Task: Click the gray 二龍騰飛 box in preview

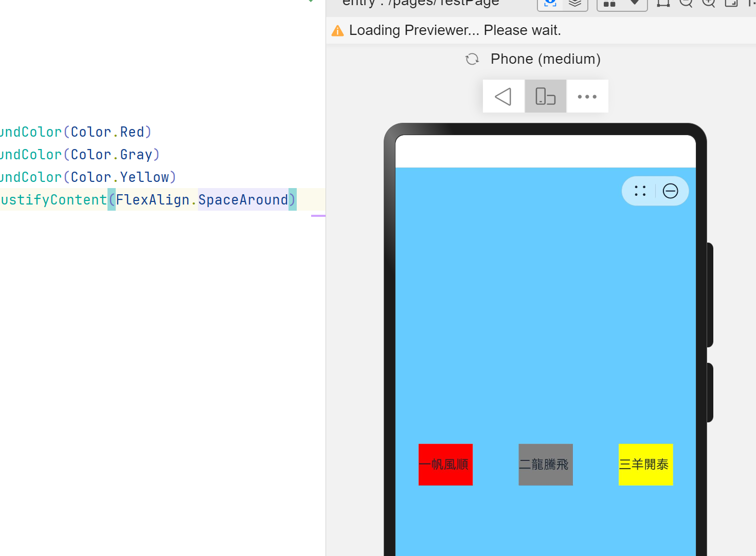Action: tap(546, 465)
